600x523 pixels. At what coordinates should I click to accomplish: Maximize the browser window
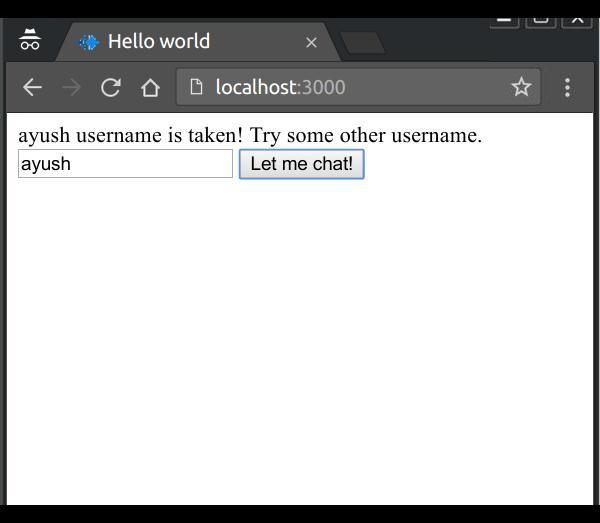point(541,21)
